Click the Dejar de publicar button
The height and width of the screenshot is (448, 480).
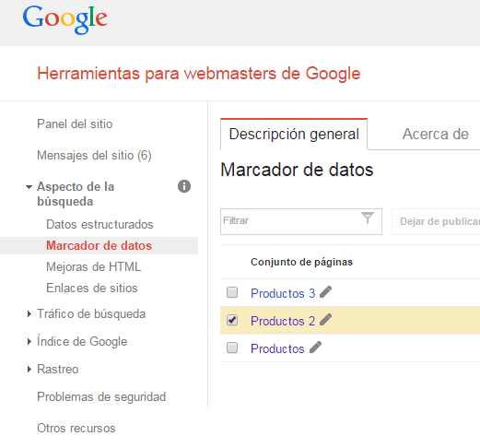point(436,221)
